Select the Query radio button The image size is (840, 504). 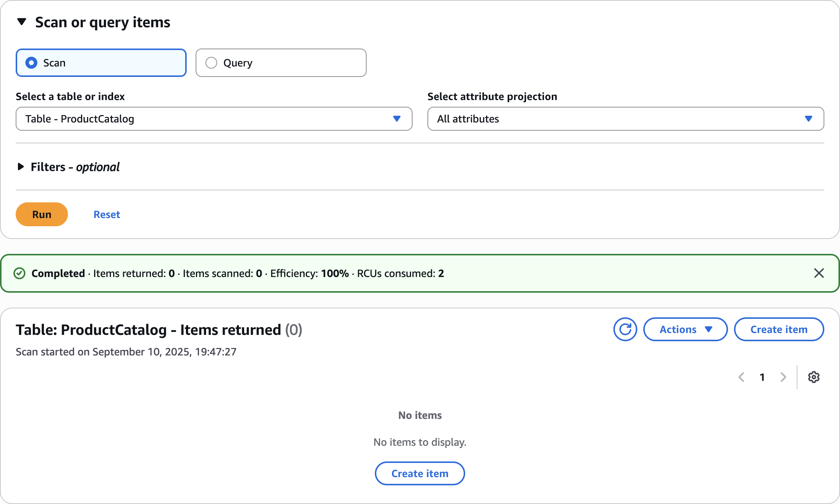(x=211, y=63)
